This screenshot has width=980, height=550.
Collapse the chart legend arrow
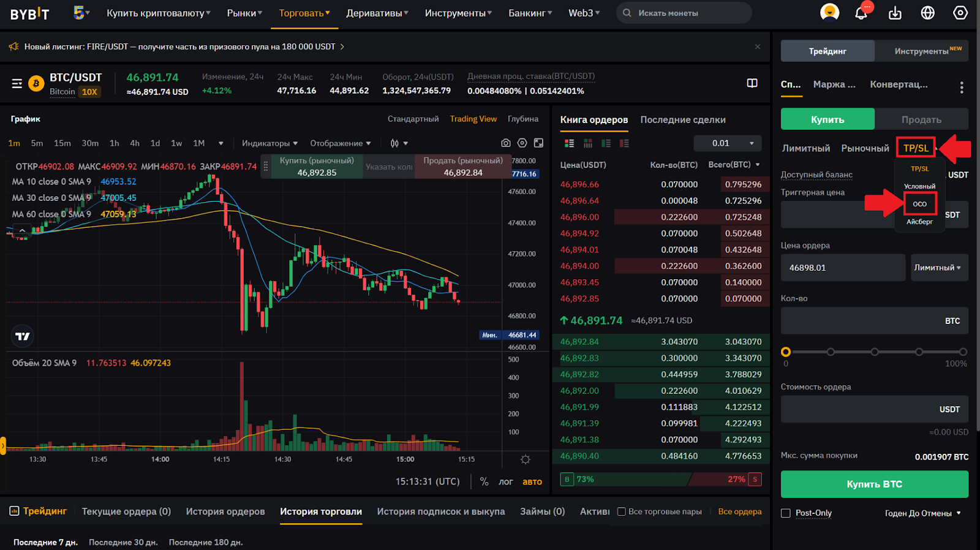tap(22, 231)
